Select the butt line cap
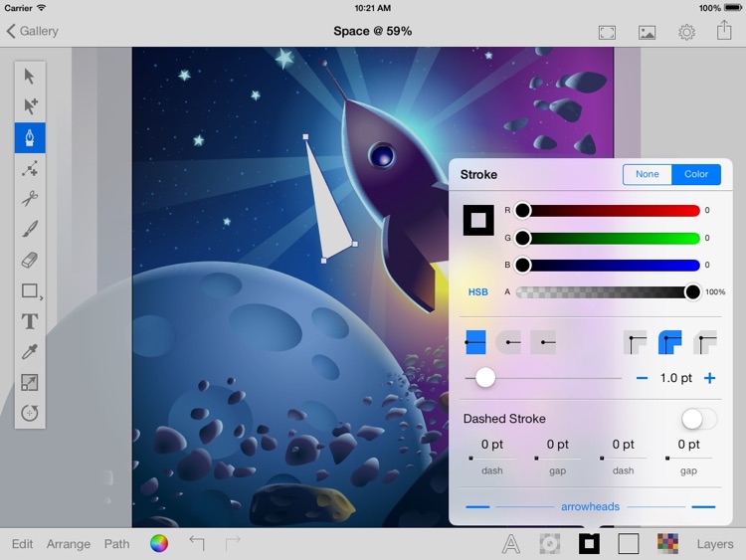Image resolution: width=746 pixels, height=560 pixels. click(x=475, y=342)
